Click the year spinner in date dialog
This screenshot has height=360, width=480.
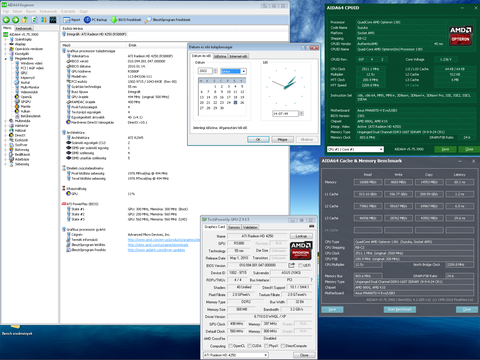pos(215,71)
